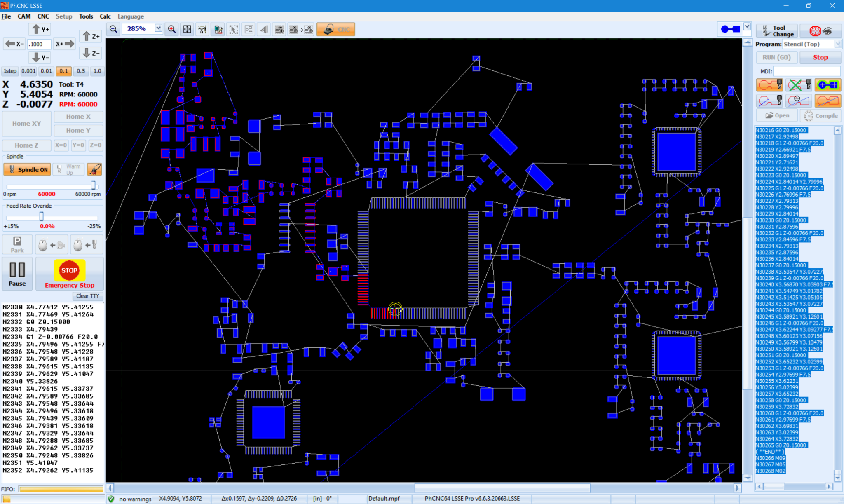The image size is (844, 504).
Task: Click the spindle RPM slider handle
Action: pos(93,185)
